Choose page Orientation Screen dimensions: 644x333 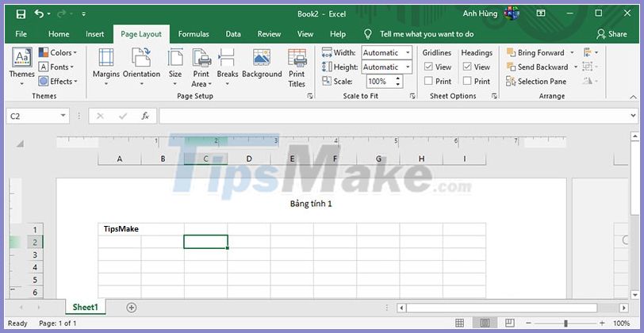pyautogui.click(x=141, y=67)
